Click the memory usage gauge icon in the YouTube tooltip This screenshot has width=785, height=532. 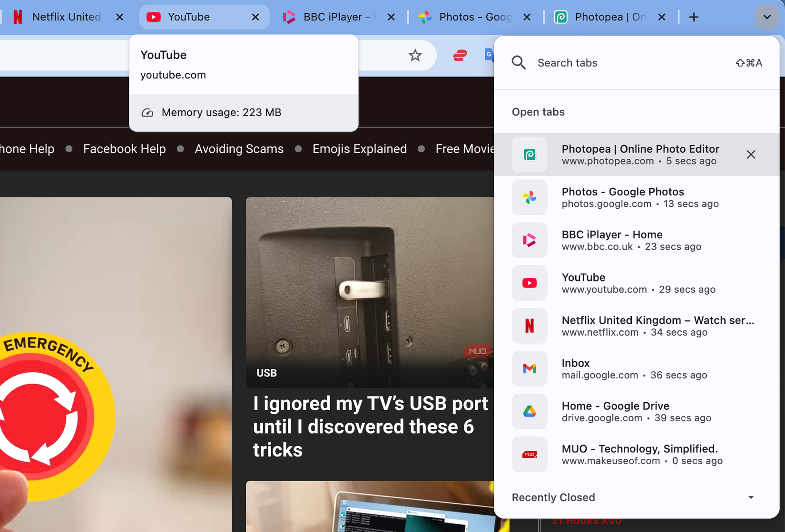click(x=147, y=113)
